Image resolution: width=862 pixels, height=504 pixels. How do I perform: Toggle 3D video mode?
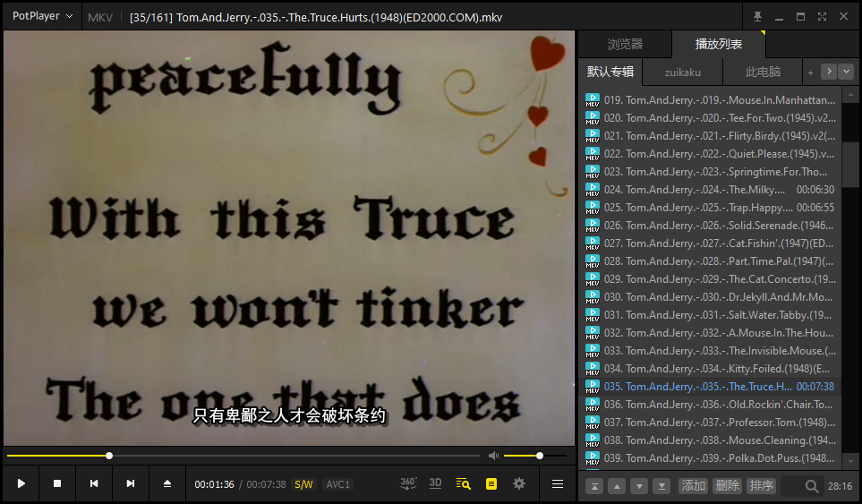435,483
